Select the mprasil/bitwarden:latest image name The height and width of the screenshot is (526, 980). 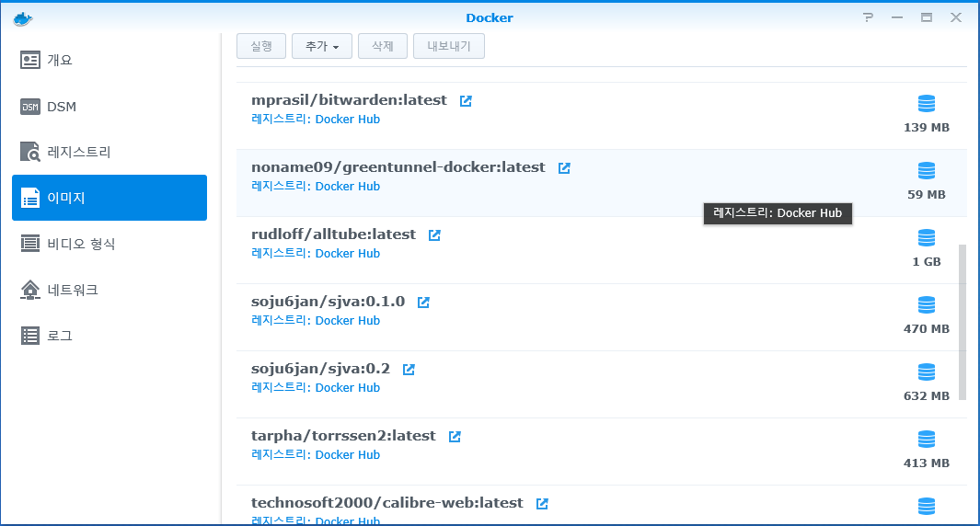[x=350, y=100]
